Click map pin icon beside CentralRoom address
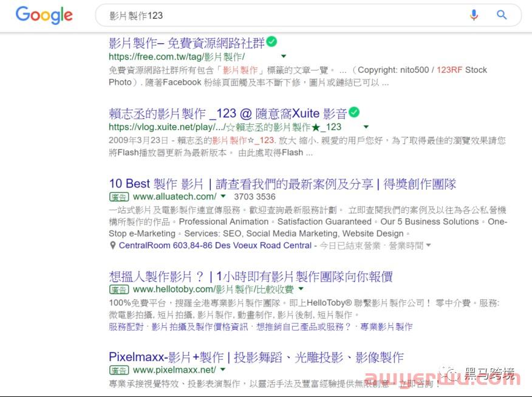This screenshot has width=532, height=397. (x=112, y=245)
